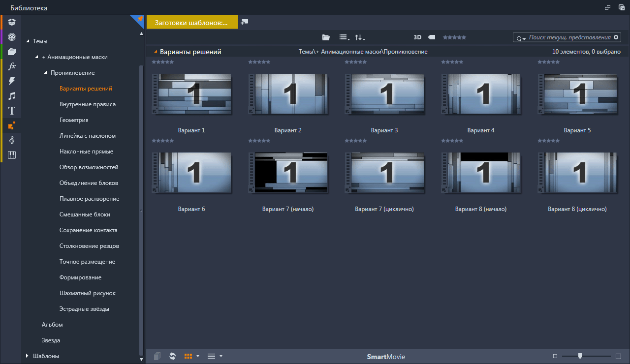Switch to thumbnail grid view
Image resolution: width=630 pixels, height=364 pixels.
pos(188,356)
